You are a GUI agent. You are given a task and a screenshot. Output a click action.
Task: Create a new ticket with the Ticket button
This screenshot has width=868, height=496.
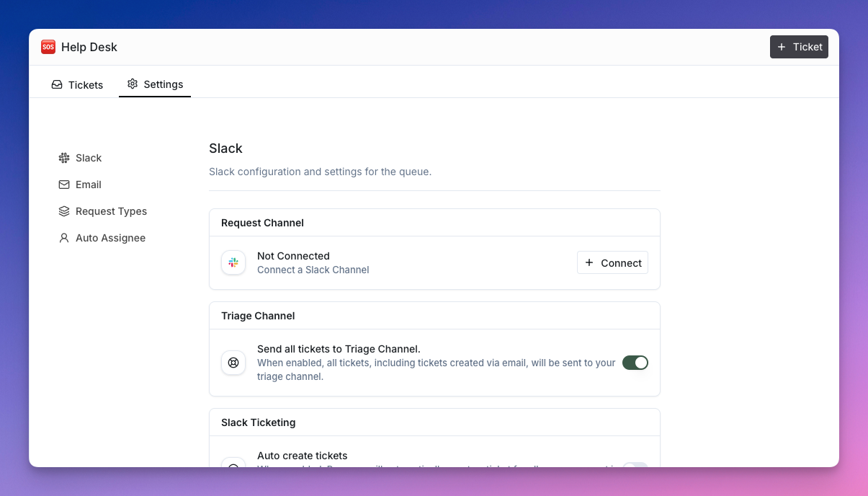coord(799,47)
